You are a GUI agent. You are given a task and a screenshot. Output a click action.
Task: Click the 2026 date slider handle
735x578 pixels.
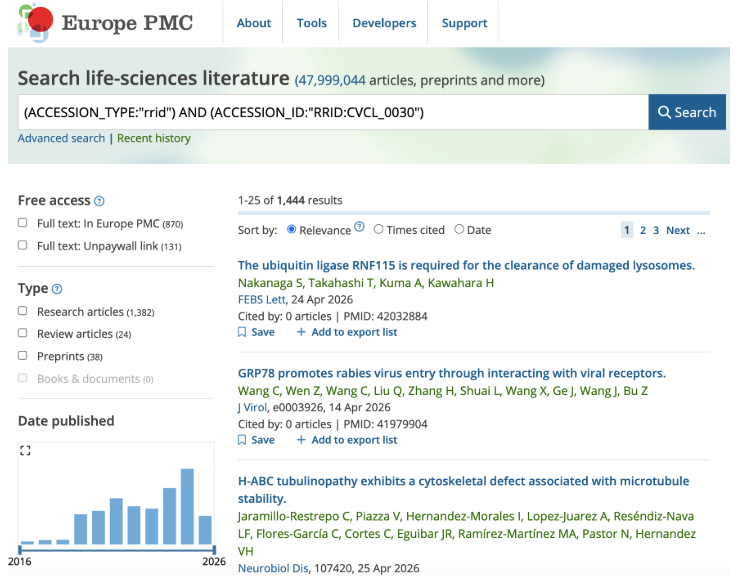[x=214, y=549]
